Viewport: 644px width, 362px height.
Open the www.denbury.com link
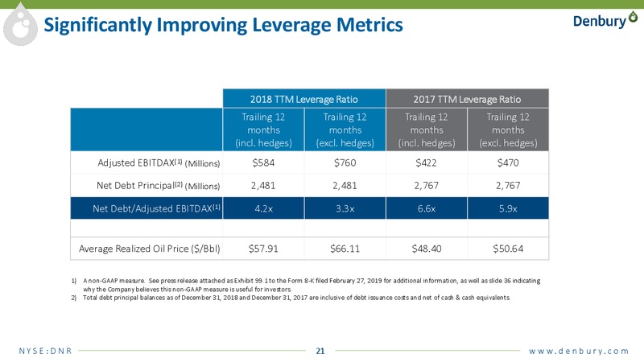pyautogui.click(x=579, y=351)
